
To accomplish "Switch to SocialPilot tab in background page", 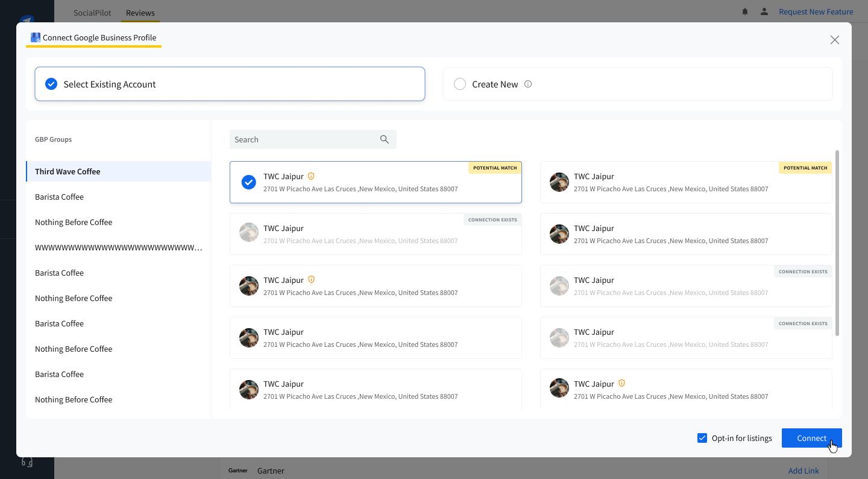I will (x=92, y=13).
